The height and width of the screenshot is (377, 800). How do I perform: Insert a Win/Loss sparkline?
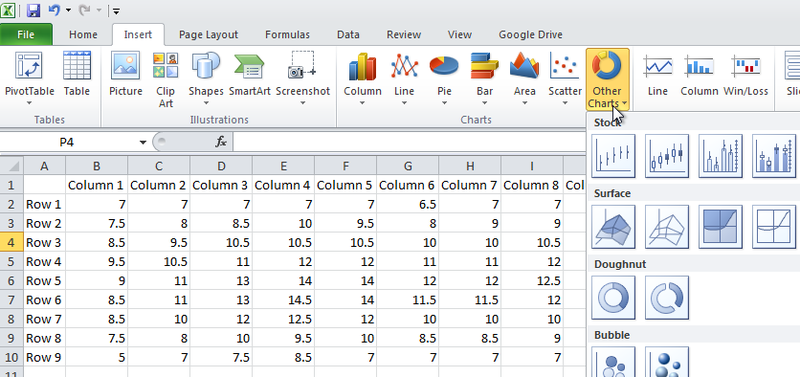(745, 74)
